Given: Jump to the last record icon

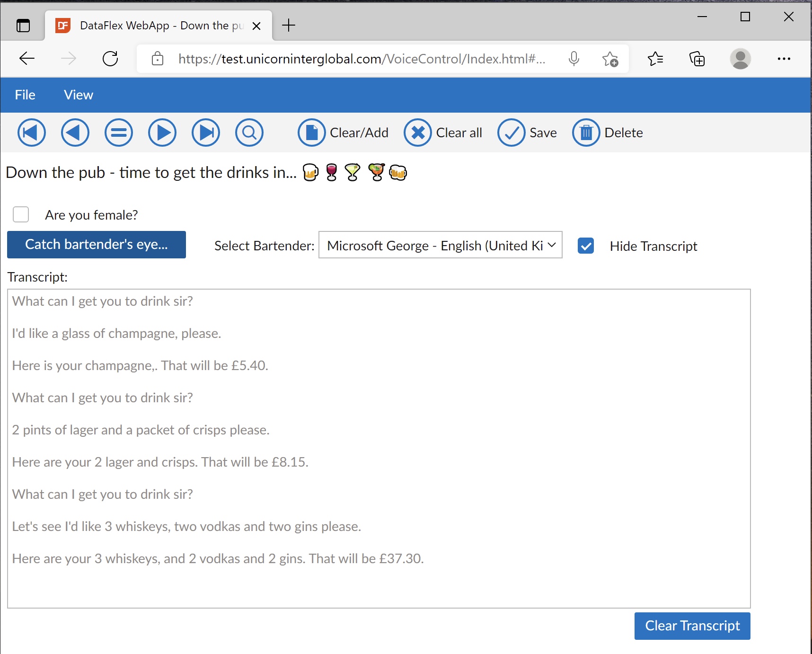Looking at the screenshot, I should pos(206,133).
